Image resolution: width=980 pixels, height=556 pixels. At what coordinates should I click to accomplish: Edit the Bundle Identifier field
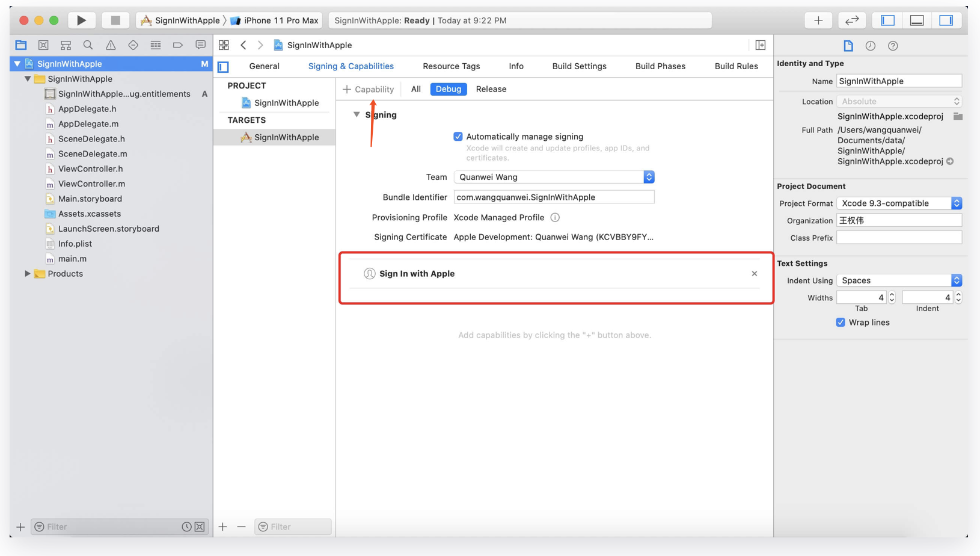(x=554, y=197)
